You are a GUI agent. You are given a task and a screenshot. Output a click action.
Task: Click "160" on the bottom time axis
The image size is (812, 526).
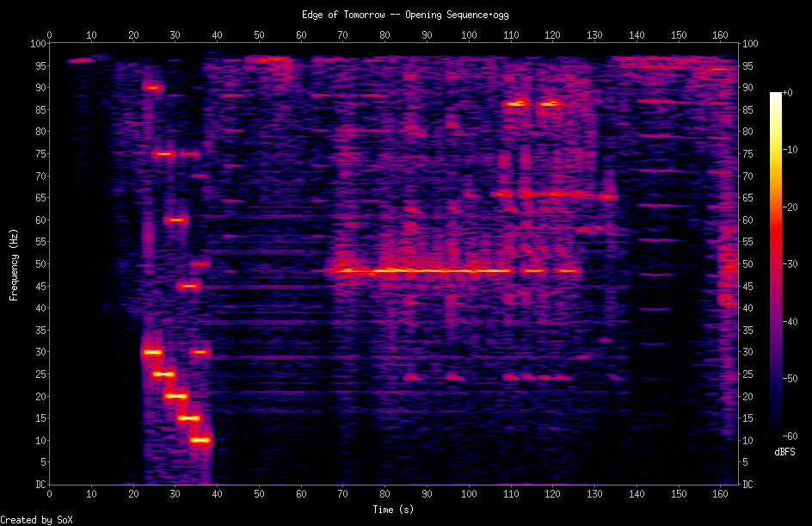(x=720, y=494)
